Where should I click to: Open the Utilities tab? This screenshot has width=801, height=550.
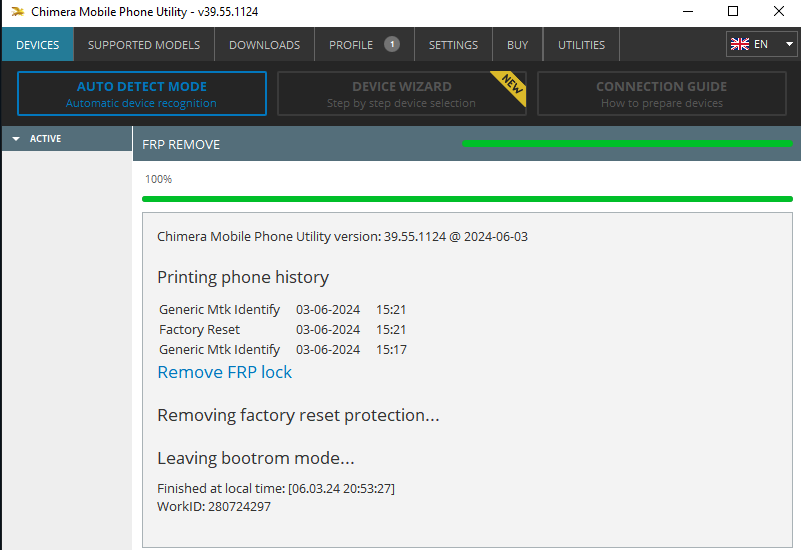click(x=581, y=45)
